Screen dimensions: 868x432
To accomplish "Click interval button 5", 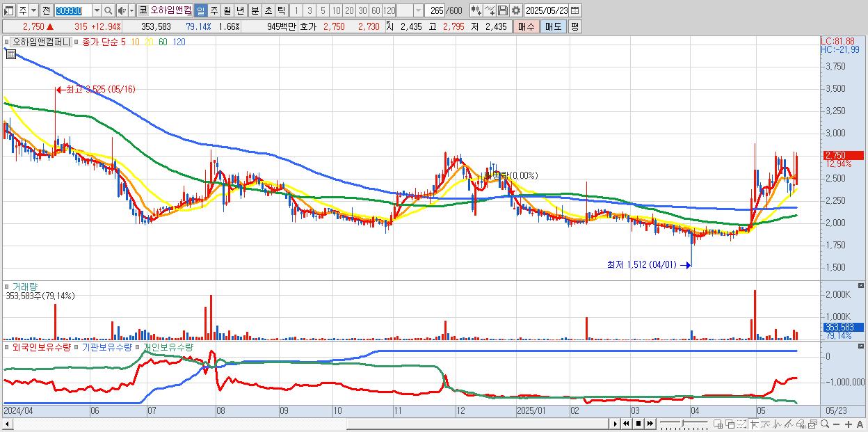I will point(322,10).
